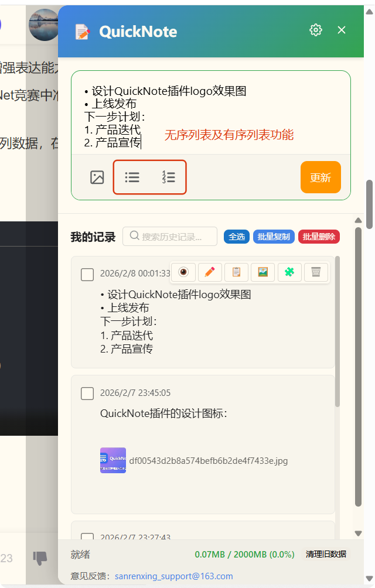Click the records list scroll down arrow
The width and height of the screenshot is (375, 588).
click(358, 534)
